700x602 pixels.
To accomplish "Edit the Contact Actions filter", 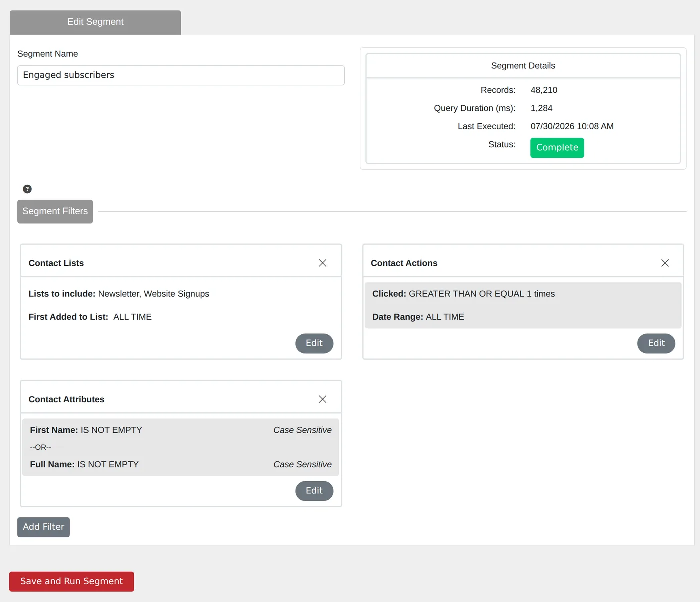I will click(656, 343).
